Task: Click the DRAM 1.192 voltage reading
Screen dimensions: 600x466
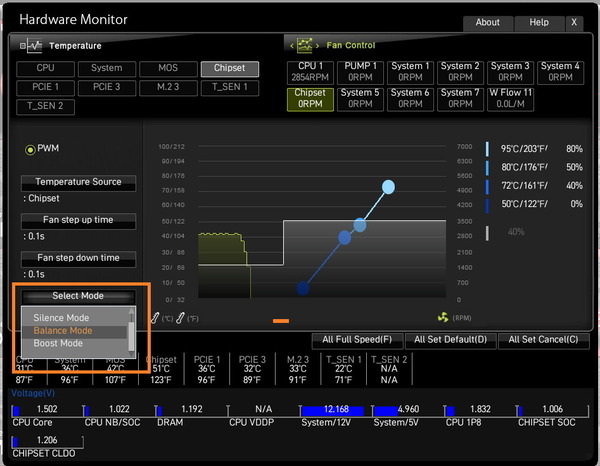Action: click(192, 409)
